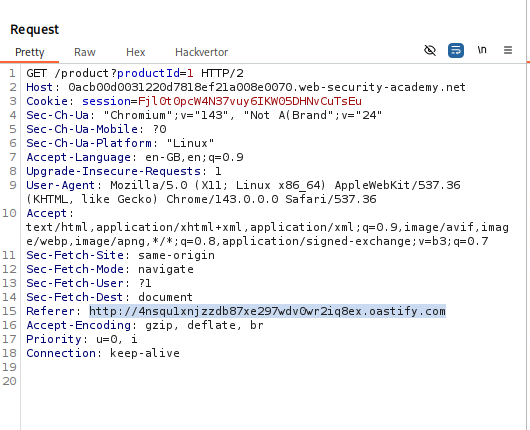530x430 pixels.
Task: Click the Host header domain value
Action: [267, 87]
